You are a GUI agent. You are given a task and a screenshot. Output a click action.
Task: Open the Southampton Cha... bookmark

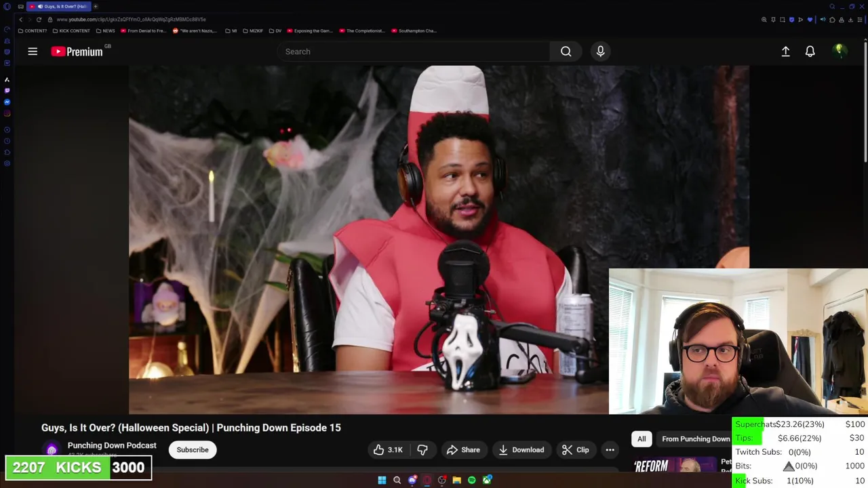[x=414, y=30]
